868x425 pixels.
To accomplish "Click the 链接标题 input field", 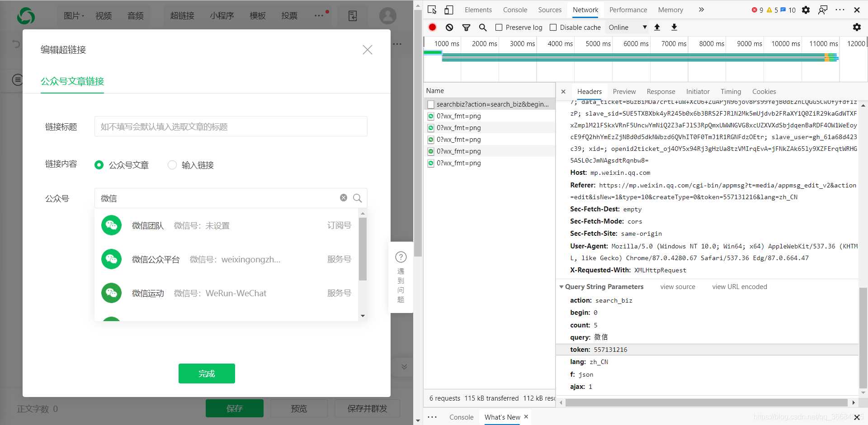I will coord(231,127).
